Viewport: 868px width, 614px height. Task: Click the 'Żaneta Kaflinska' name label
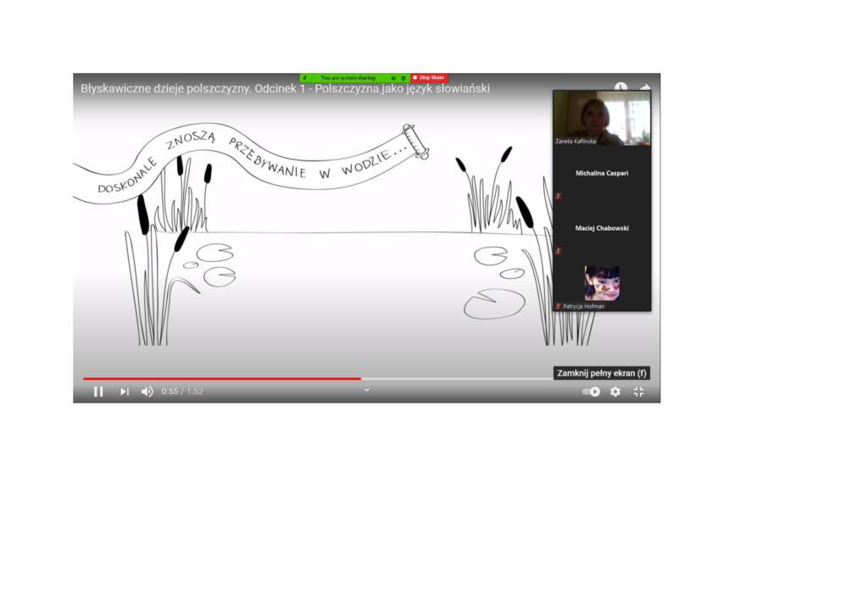pos(576,141)
